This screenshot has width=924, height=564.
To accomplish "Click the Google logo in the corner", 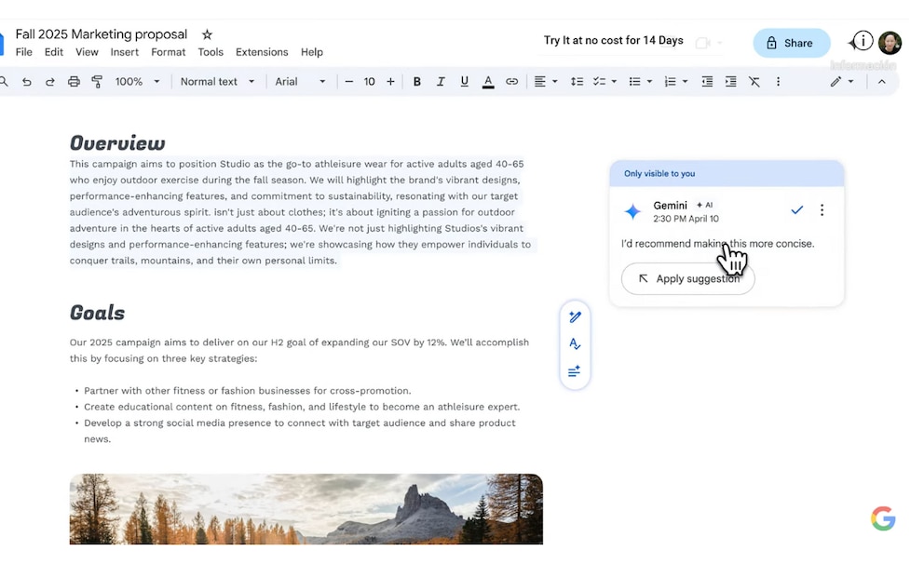I will (883, 518).
